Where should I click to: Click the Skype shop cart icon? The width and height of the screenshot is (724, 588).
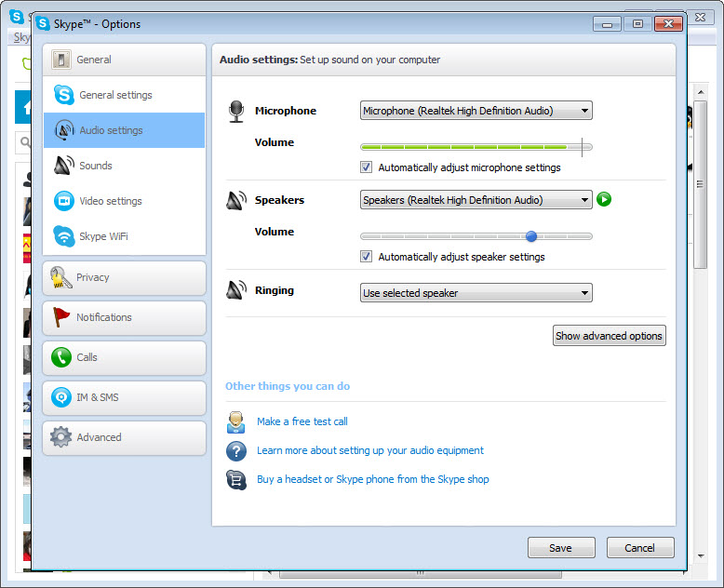point(236,480)
